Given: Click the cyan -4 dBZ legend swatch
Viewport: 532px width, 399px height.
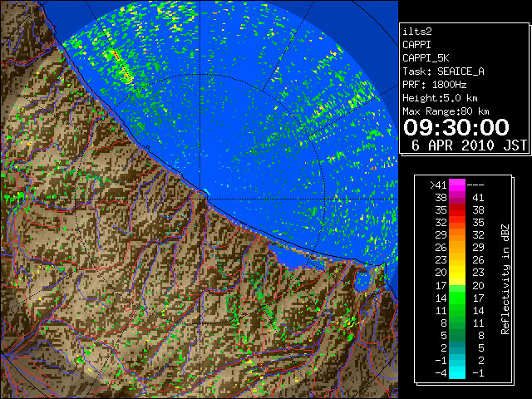Looking at the screenshot, I should [457, 373].
